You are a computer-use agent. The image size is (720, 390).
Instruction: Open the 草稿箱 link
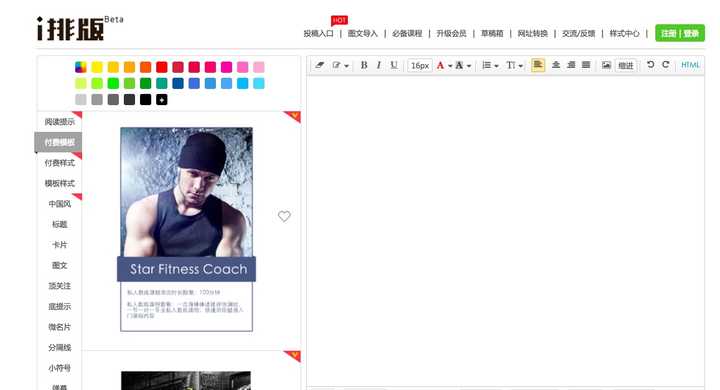[x=492, y=34]
